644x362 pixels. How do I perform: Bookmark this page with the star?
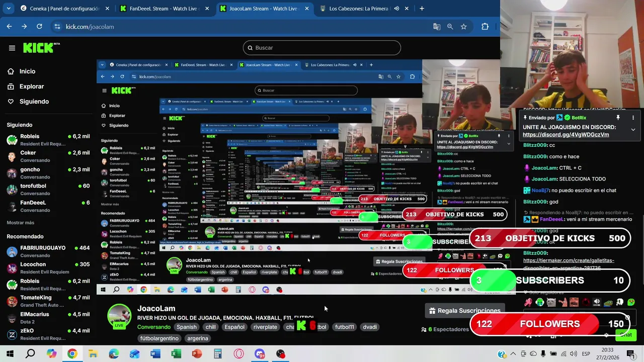[x=464, y=27]
